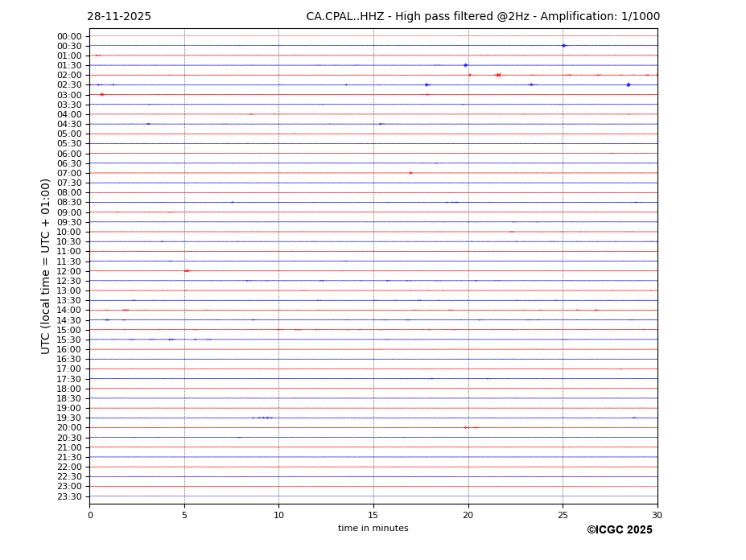Image resolution: width=746 pixels, height=560 pixels.
Task: Click the CA.CPAL..HHZ chart title
Action: [x=482, y=17]
